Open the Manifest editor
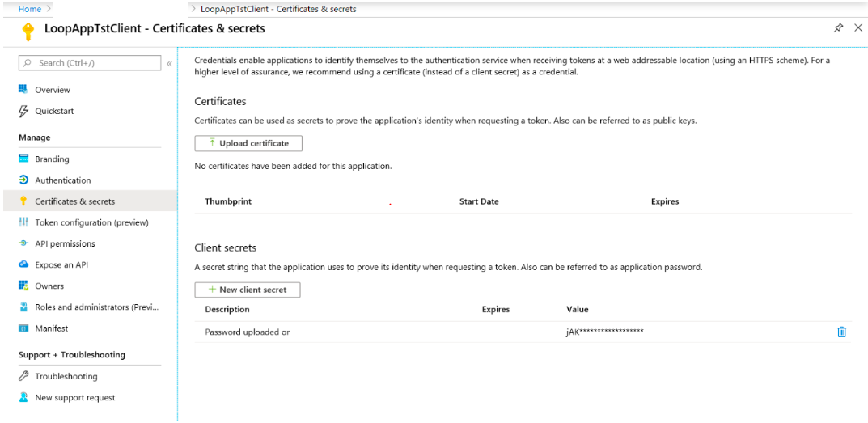The height and width of the screenshot is (423, 868). (52, 328)
